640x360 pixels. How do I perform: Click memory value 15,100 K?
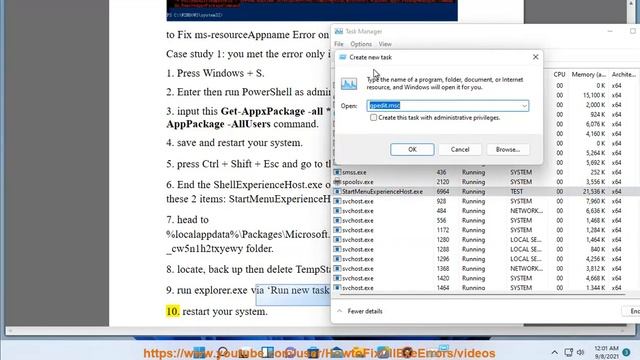coord(594,95)
